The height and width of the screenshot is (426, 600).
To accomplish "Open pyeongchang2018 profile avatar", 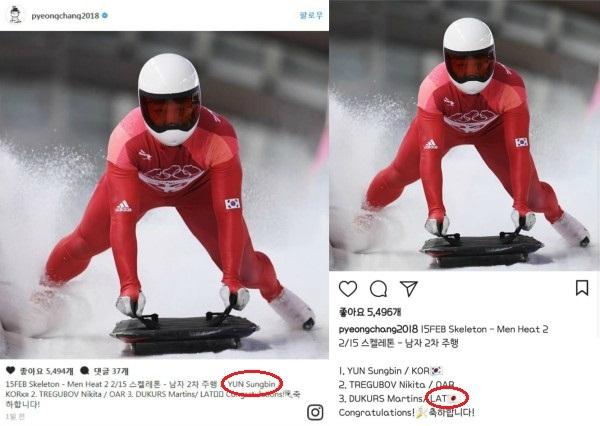I will [15, 15].
